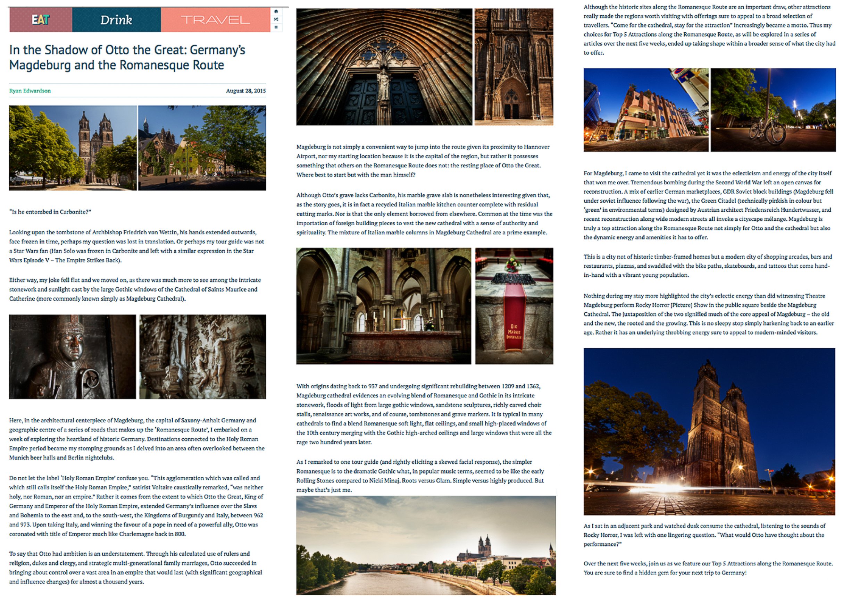Click the paragraph starting "Looking upon the tombstone"
868x597 pixels.
pyautogui.click(x=137, y=246)
